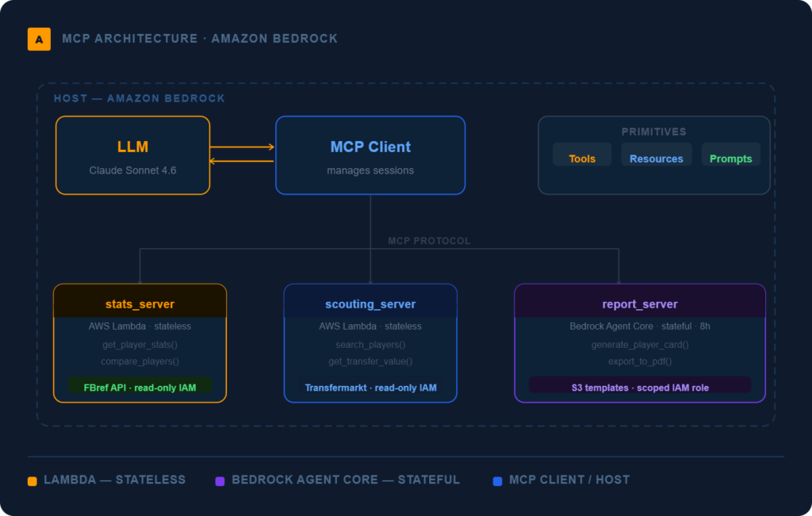Click the orange "A" logo icon
This screenshot has width=812, height=516.
coord(39,39)
